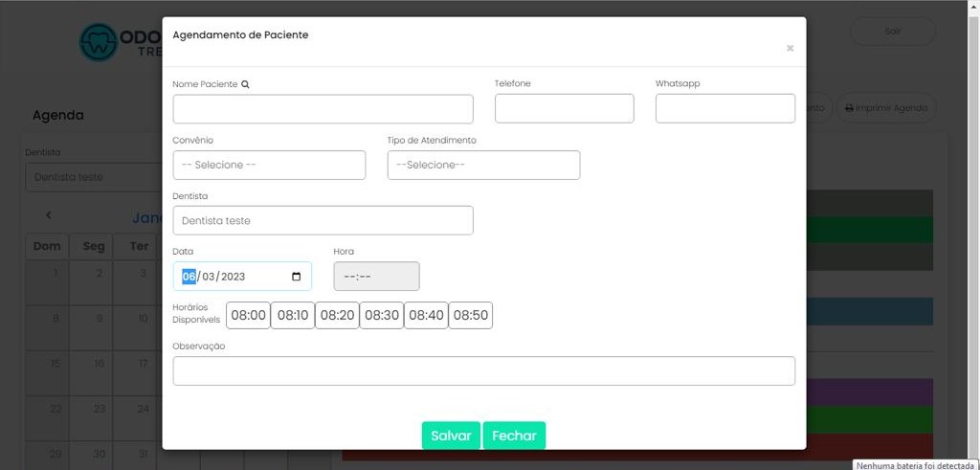Viewport: 980px width, 470px height.
Task: Select the 08:00 available time slot
Action: 248,315
